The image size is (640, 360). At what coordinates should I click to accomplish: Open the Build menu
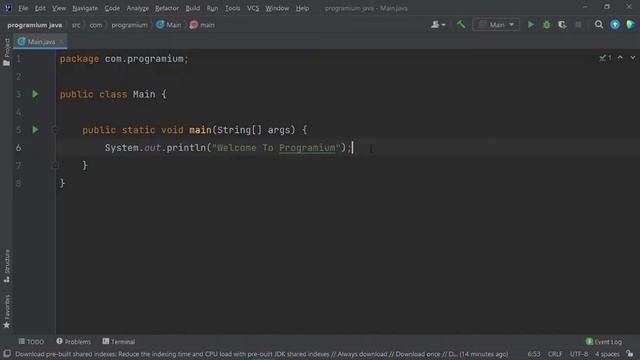click(x=193, y=8)
